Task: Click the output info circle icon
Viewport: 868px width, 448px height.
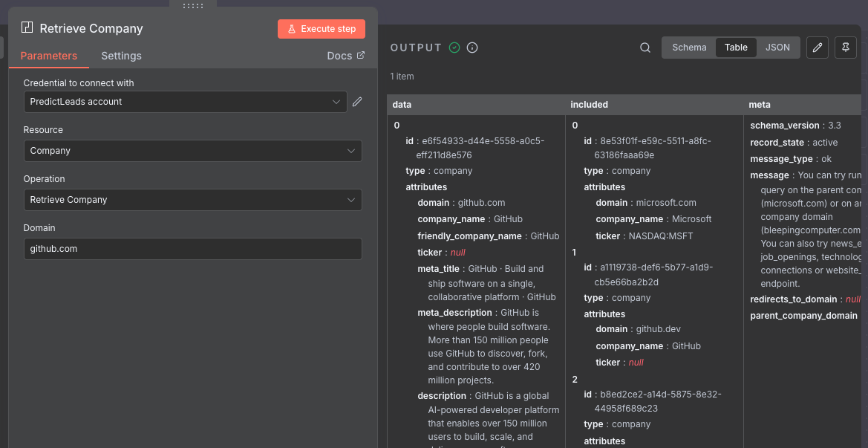Action: [472, 48]
